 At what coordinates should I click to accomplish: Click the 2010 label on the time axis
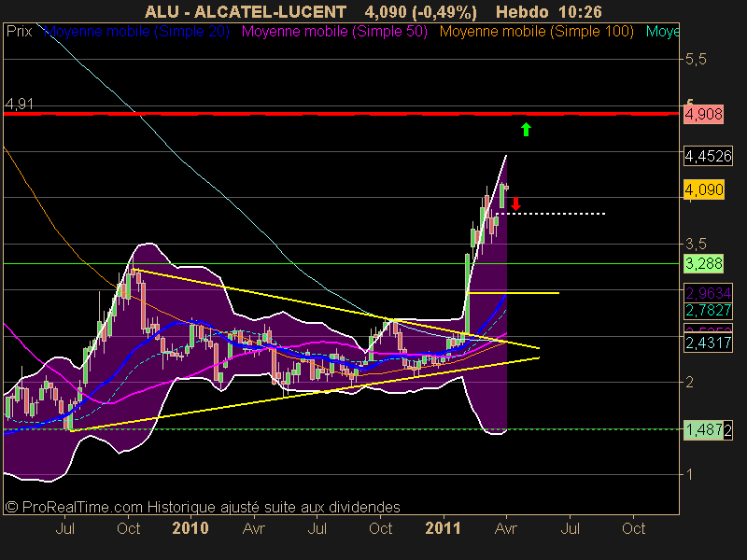pos(190,528)
